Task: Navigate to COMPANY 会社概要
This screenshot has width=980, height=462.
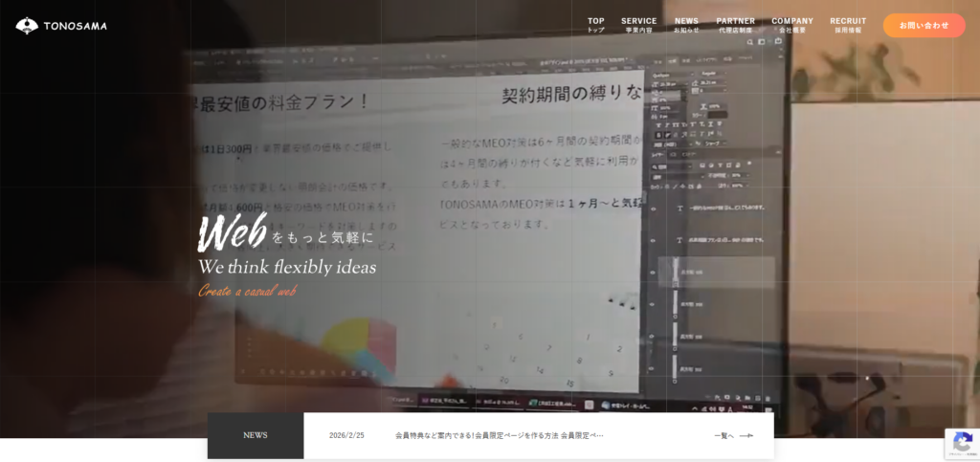Action: pyautogui.click(x=791, y=25)
